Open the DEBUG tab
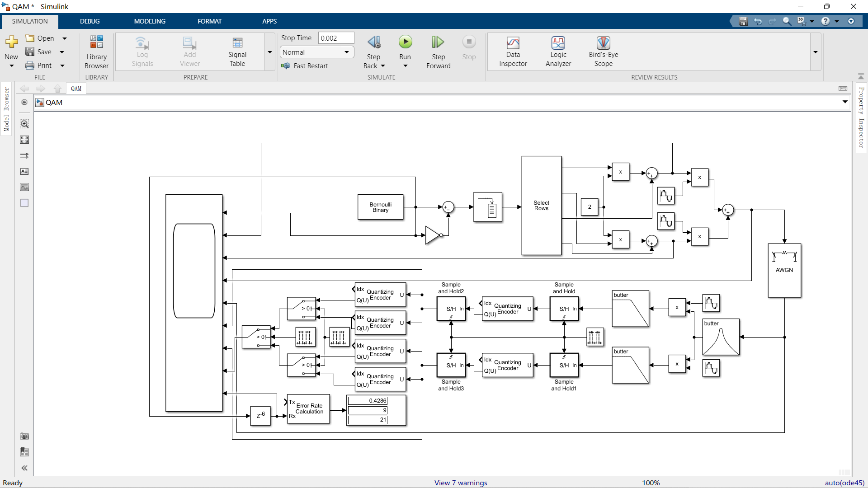 [90, 21]
